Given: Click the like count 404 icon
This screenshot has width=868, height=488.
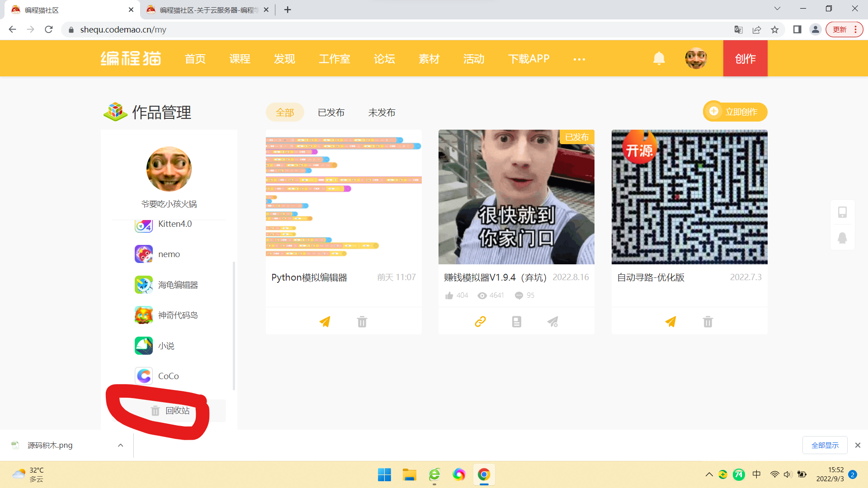Looking at the screenshot, I should [449, 296].
